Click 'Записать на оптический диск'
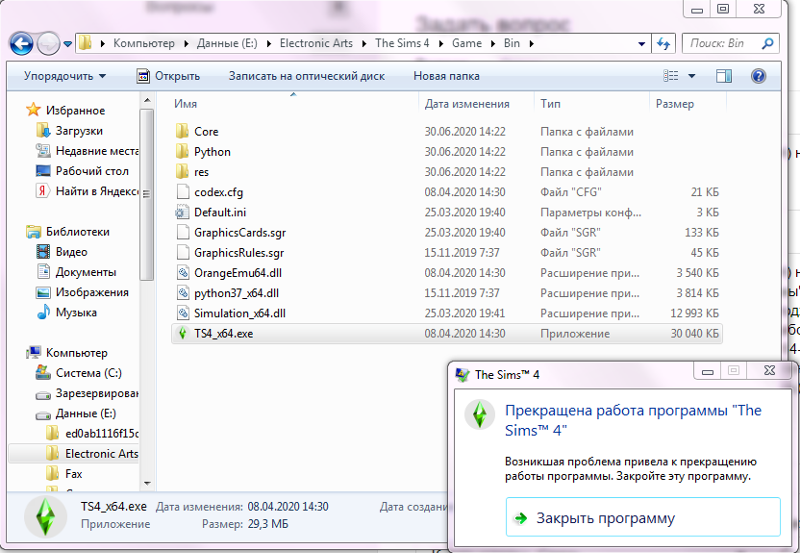This screenshot has width=800, height=553. (307, 76)
